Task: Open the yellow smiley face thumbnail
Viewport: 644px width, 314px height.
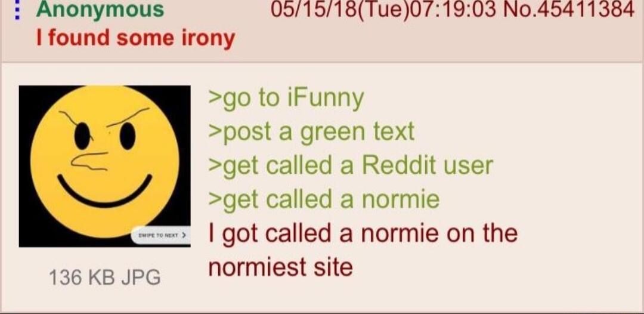Action: (105, 166)
